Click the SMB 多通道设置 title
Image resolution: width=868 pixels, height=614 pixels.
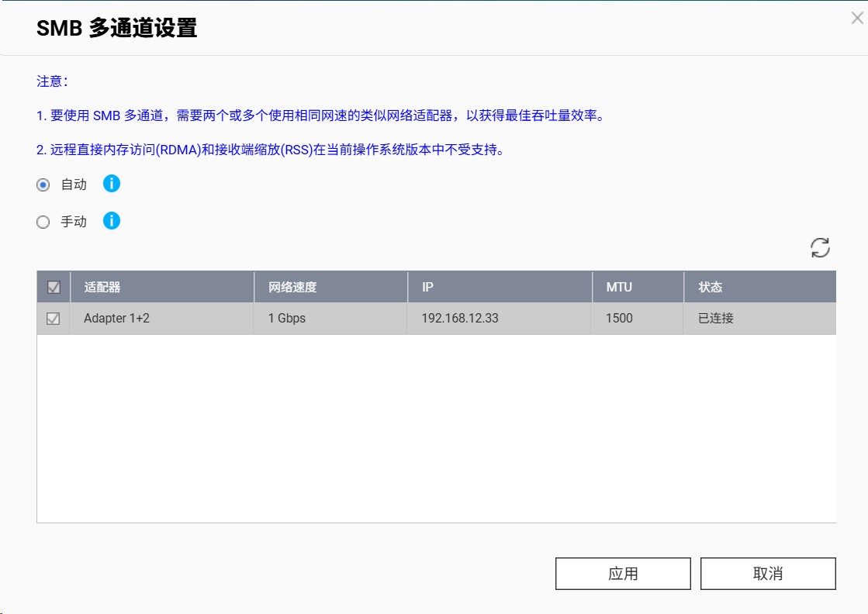[117, 28]
